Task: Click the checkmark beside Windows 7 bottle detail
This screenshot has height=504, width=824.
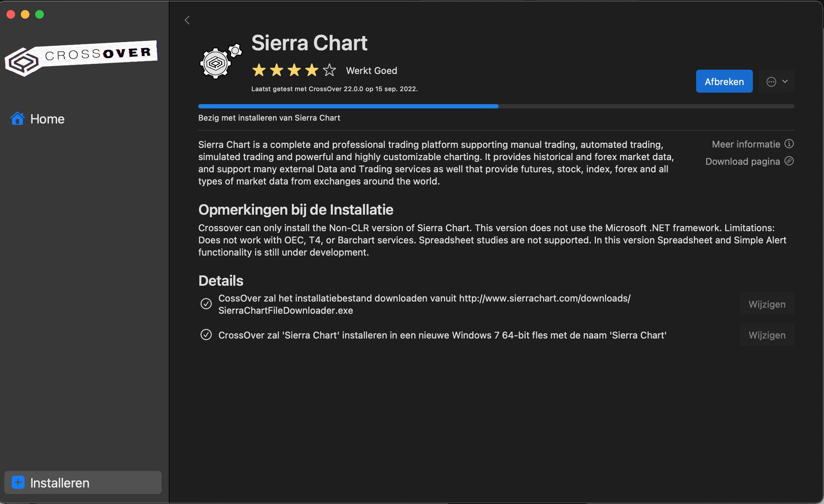Action: pyautogui.click(x=206, y=335)
